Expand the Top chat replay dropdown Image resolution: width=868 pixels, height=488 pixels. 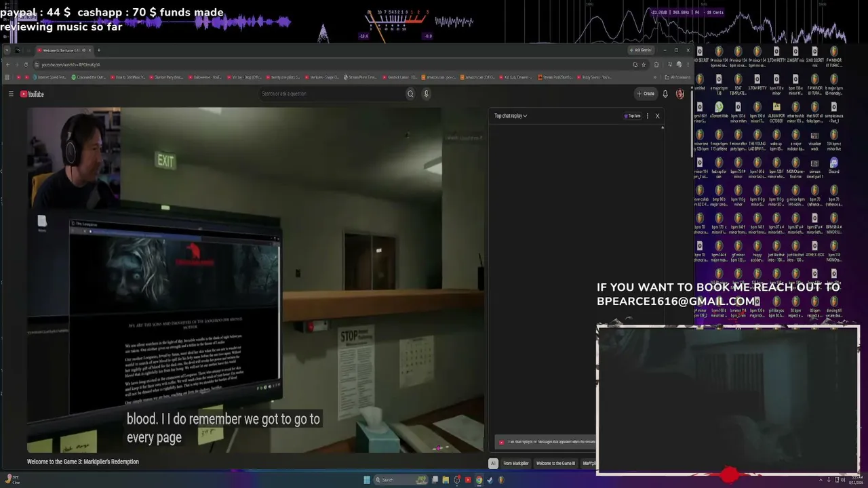[511, 116]
